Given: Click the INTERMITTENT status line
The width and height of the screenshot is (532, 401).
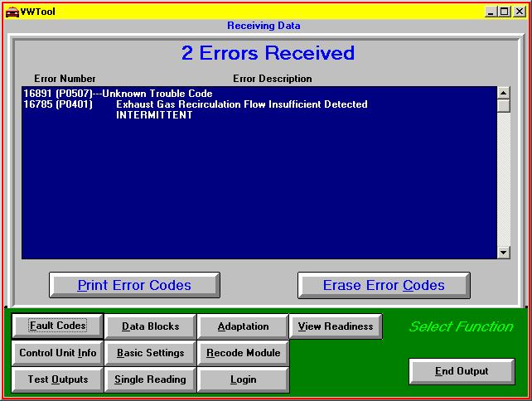Looking at the screenshot, I should (x=154, y=115).
